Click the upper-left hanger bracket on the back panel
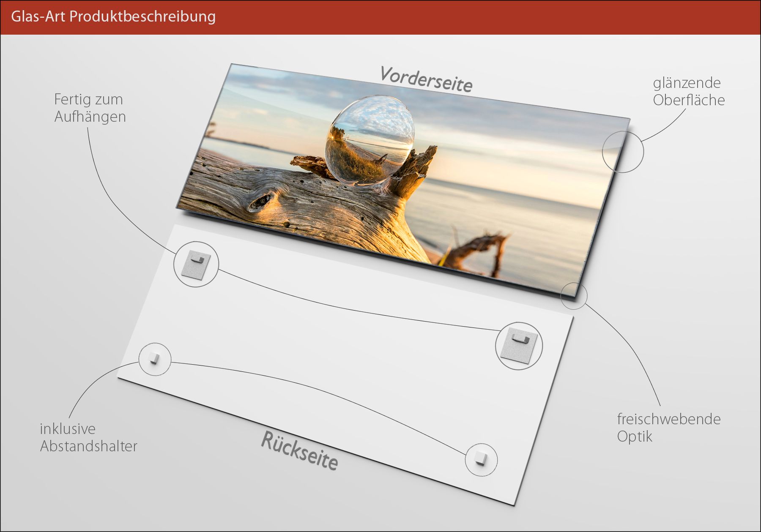761x532 pixels. [196, 264]
